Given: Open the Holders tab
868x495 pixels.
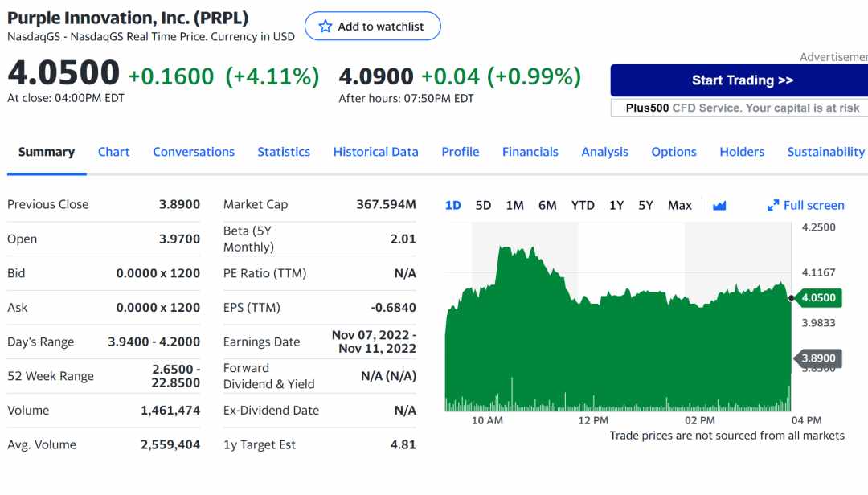Looking at the screenshot, I should (742, 152).
